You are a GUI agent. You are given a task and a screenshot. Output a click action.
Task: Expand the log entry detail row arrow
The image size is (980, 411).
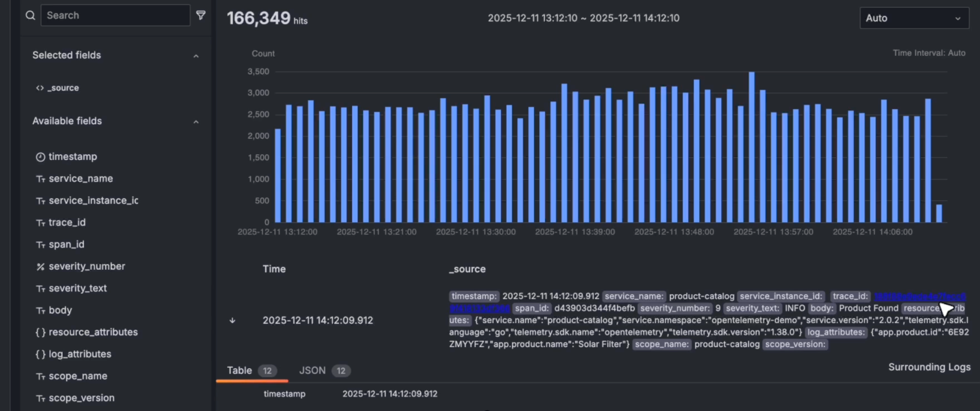[232, 321]
